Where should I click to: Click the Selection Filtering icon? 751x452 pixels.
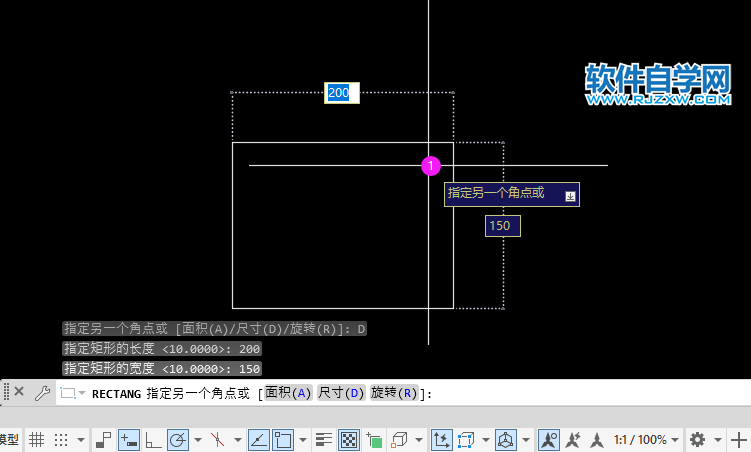click(466, 440)
